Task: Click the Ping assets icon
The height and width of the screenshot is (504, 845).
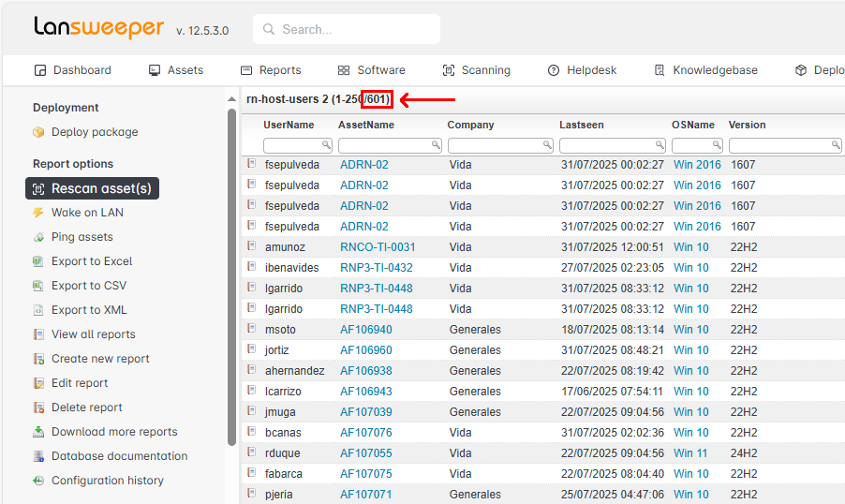Action: (x=38, y=237)
